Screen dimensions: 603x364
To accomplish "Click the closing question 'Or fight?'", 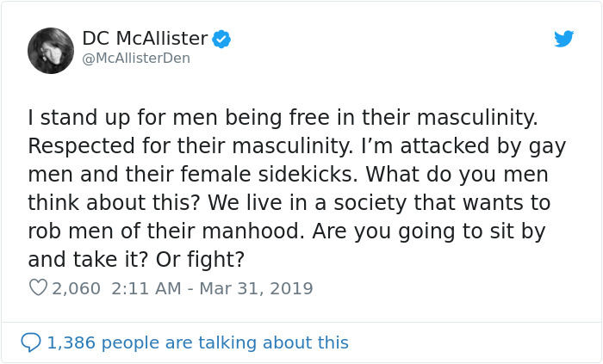I will (x=200, y=260).
